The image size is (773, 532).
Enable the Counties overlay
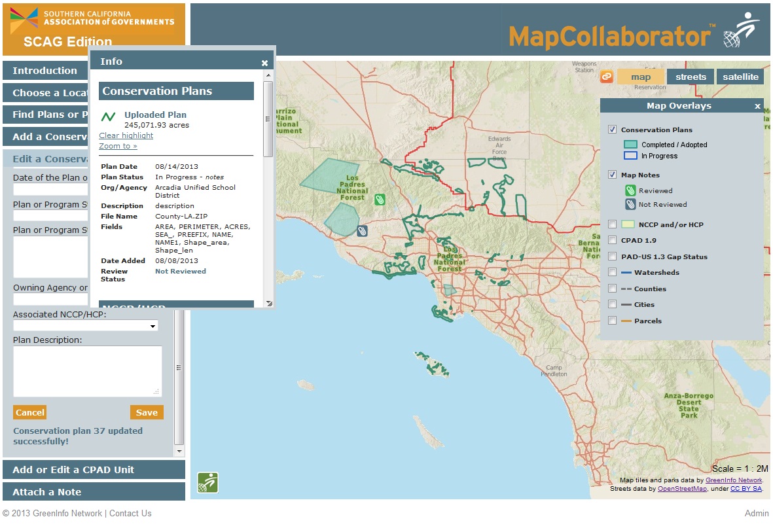coord(612,289)
